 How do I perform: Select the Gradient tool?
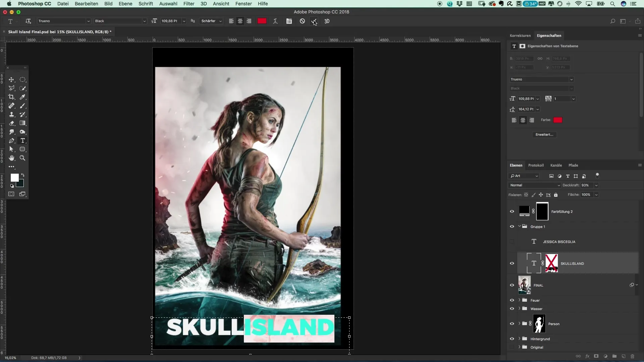click(22, 123)
